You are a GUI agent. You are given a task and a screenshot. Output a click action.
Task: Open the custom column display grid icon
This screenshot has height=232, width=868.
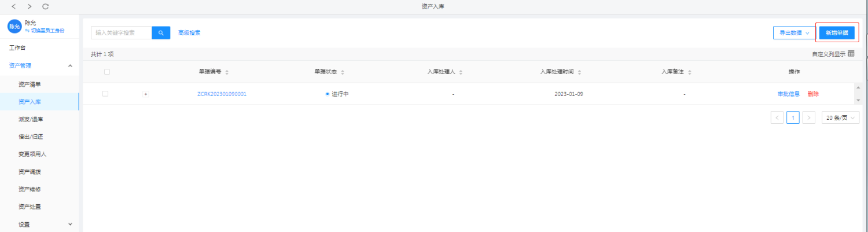point(851,54)
